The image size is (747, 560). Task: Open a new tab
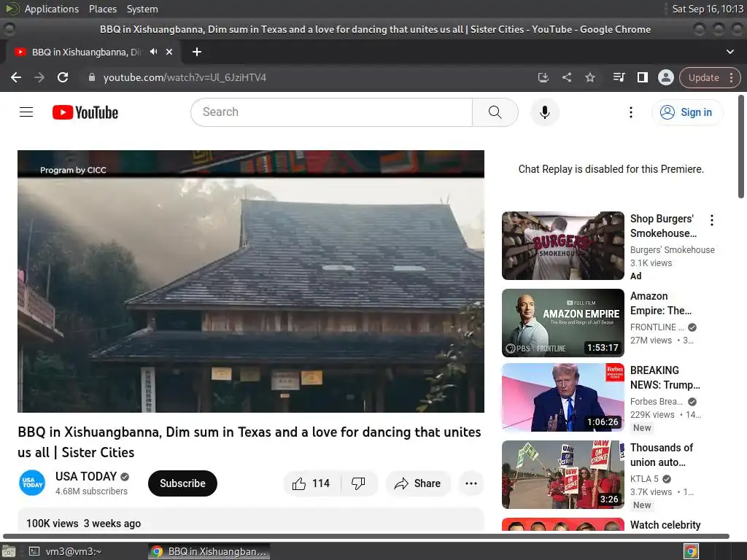tap(197, 52)
